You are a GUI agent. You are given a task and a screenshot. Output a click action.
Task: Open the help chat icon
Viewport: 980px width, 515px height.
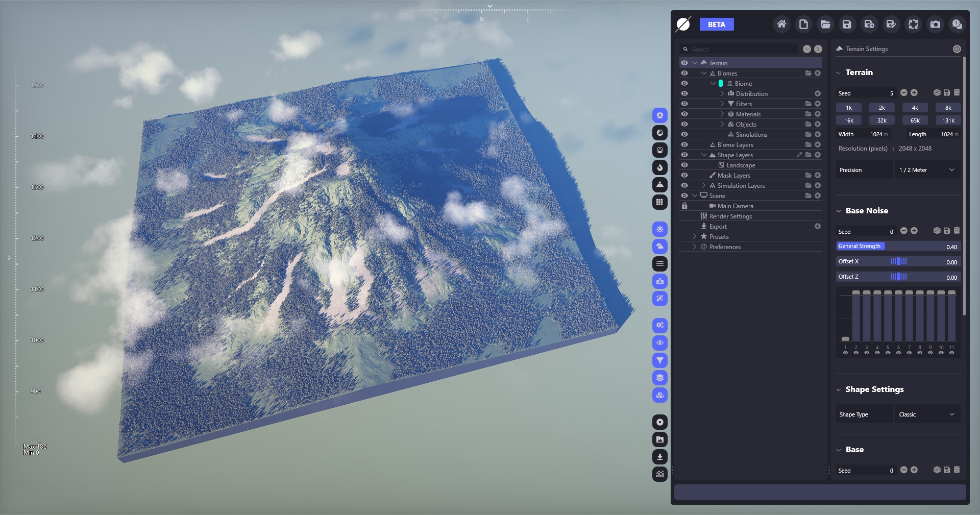click(x=957, y=24)
